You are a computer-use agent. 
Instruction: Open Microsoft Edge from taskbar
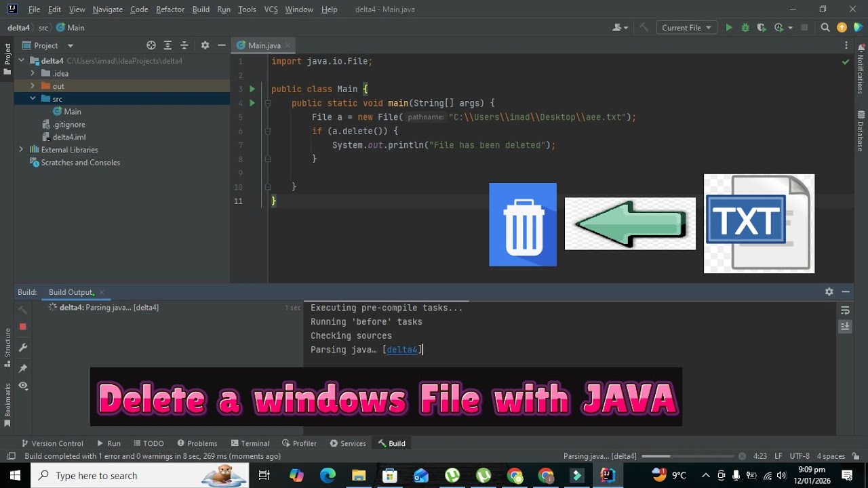[x=328, y=475]
